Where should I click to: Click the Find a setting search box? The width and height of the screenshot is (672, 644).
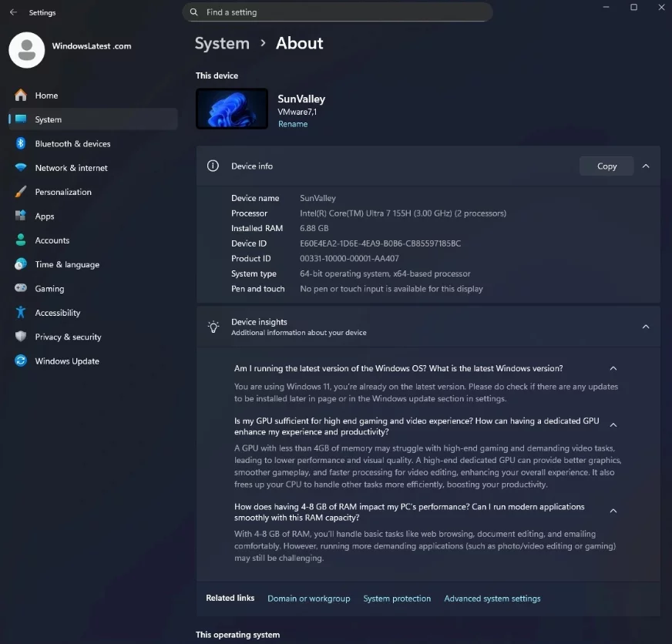pos(338,12)
